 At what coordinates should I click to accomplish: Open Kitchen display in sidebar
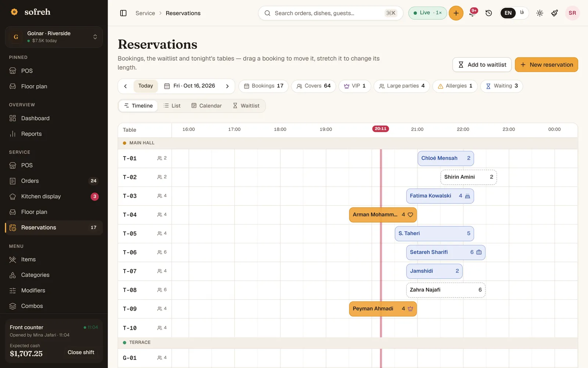[54, 197]
